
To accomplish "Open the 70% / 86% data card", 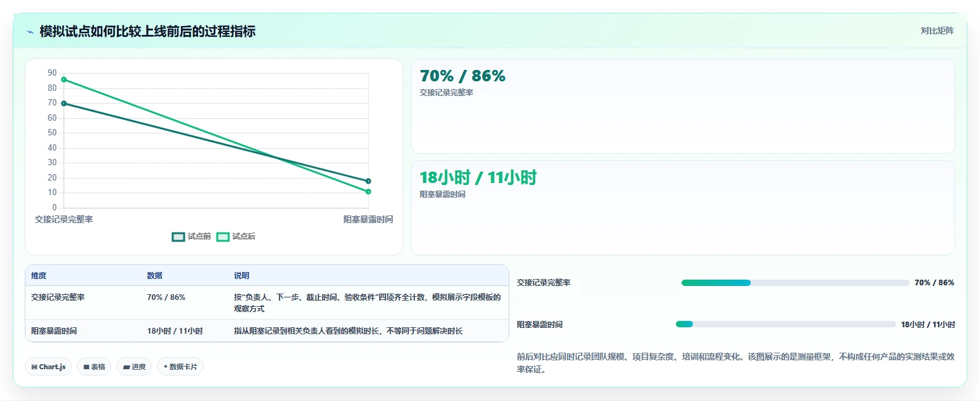I will pyautogui.click(x=683, y=106).
